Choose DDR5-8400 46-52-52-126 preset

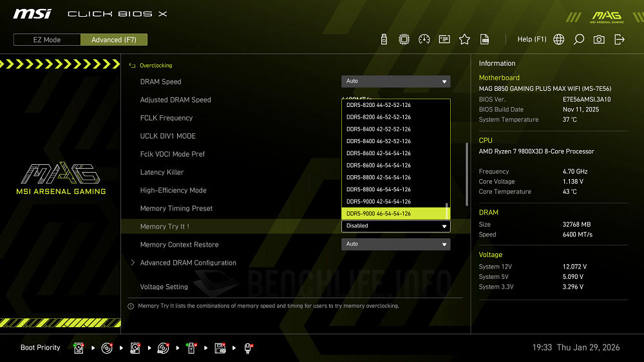pyautogui.click(x=394, y=141)
